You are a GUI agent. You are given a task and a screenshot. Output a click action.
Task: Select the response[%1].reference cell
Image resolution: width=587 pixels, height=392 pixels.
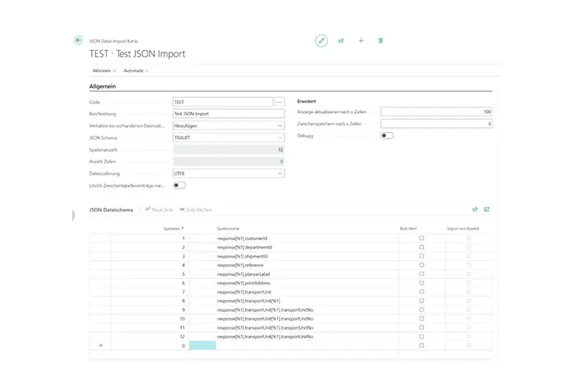click(240, 265)
